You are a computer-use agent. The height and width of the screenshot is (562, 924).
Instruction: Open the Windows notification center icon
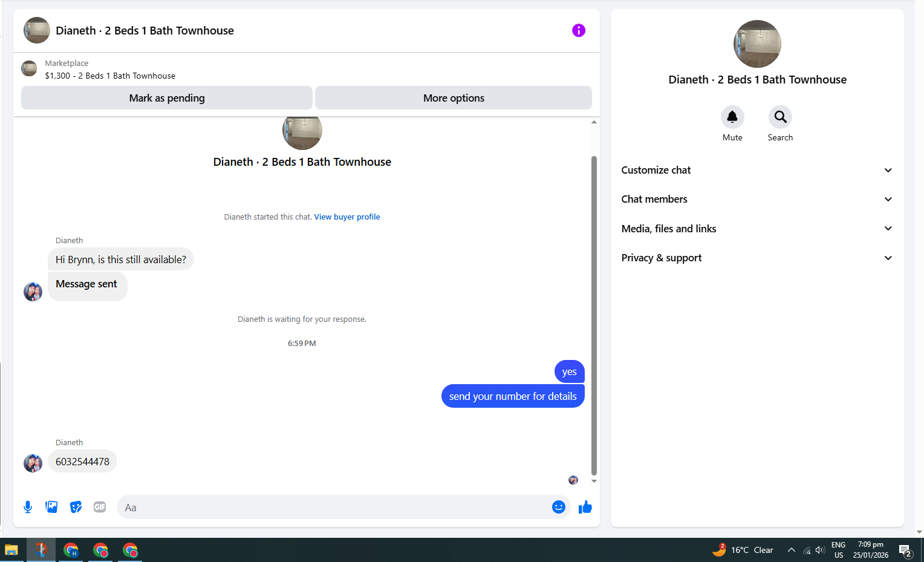click(x=905, y=551)
